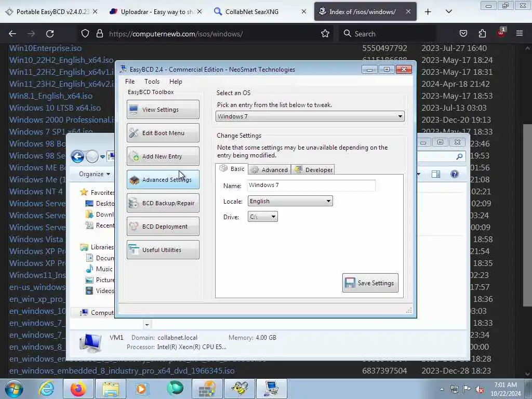Click the Explorer window Back arrow
532x399 pixels.
coord(78,156)
